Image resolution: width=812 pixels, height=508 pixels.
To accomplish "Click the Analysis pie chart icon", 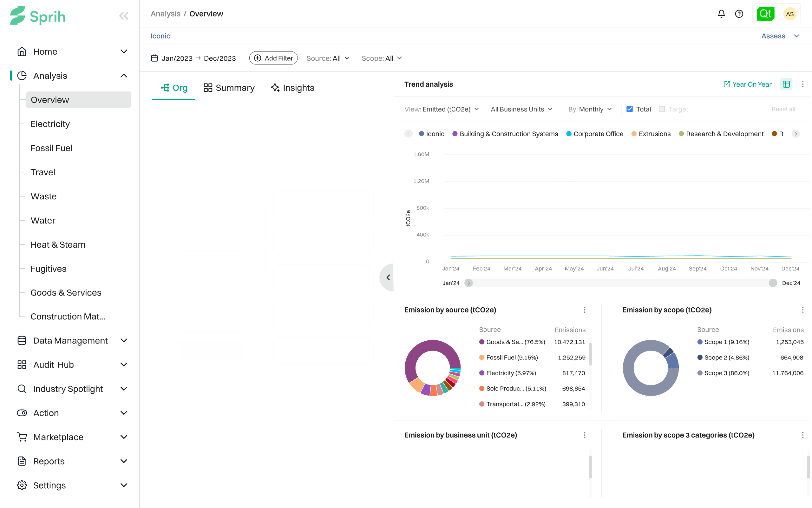I will 22,76.
